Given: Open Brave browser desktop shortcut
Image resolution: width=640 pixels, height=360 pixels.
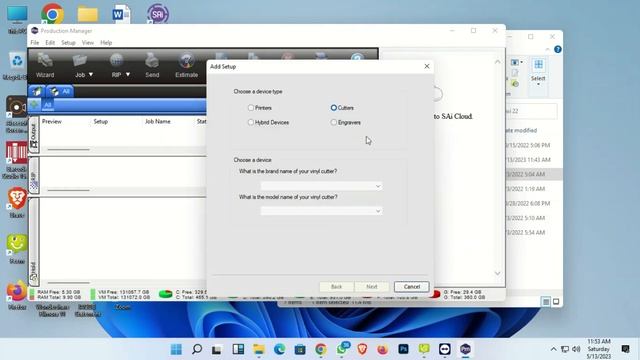Looking at the screenshot, I should pyautogui.click(x=17, y=199).
